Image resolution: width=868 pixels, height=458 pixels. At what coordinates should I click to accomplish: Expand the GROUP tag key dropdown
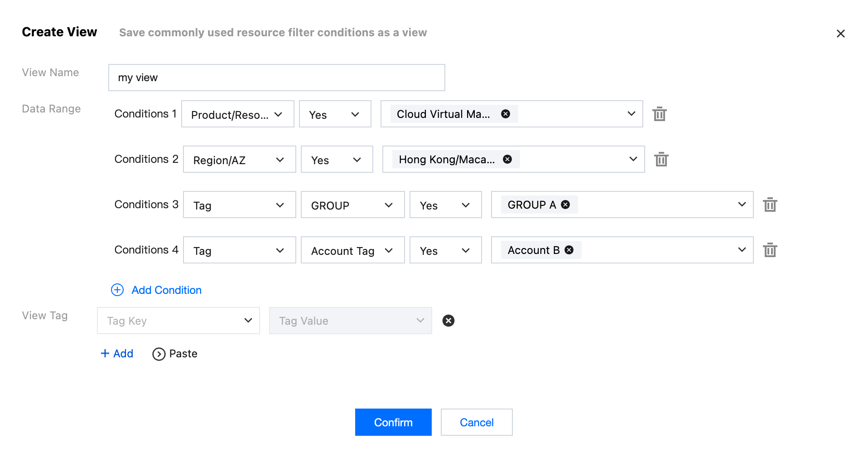[352, 205]
